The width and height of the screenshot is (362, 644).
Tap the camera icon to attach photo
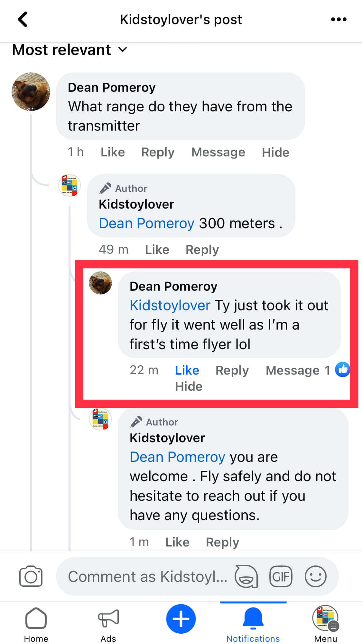click(x=31, y=576)
